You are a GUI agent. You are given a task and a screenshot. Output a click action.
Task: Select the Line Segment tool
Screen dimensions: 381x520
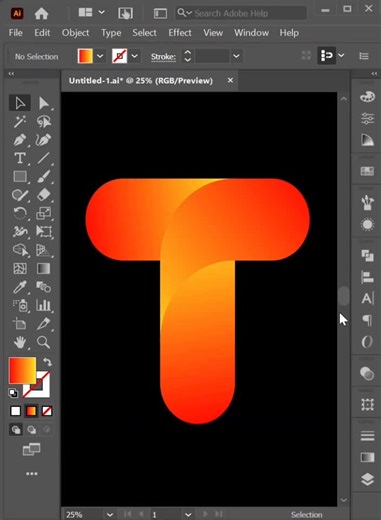44,158
